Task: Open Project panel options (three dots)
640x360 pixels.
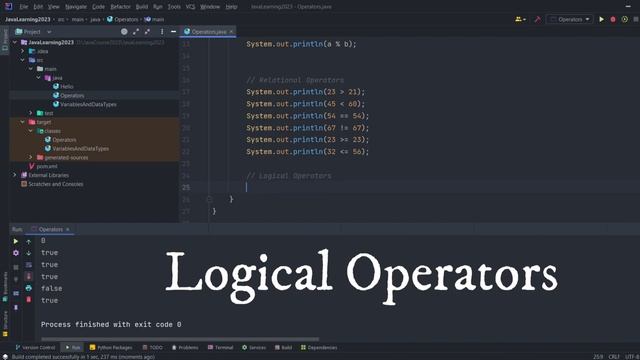Action: 162,31
